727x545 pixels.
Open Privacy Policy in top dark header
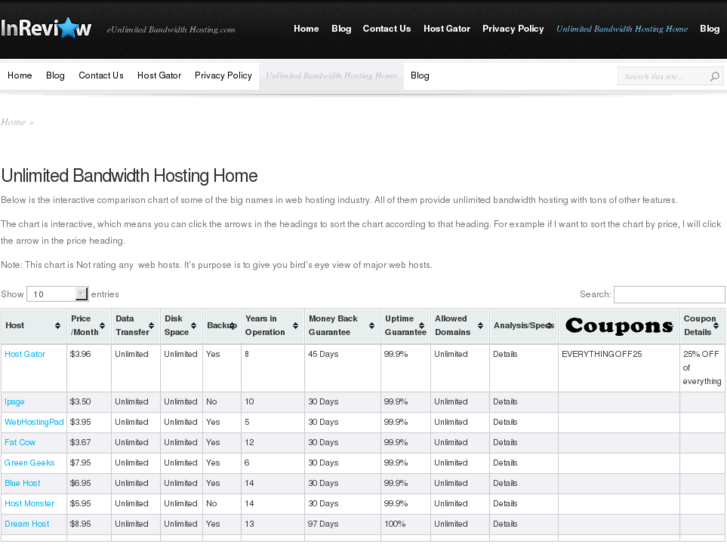pos(513,29)
